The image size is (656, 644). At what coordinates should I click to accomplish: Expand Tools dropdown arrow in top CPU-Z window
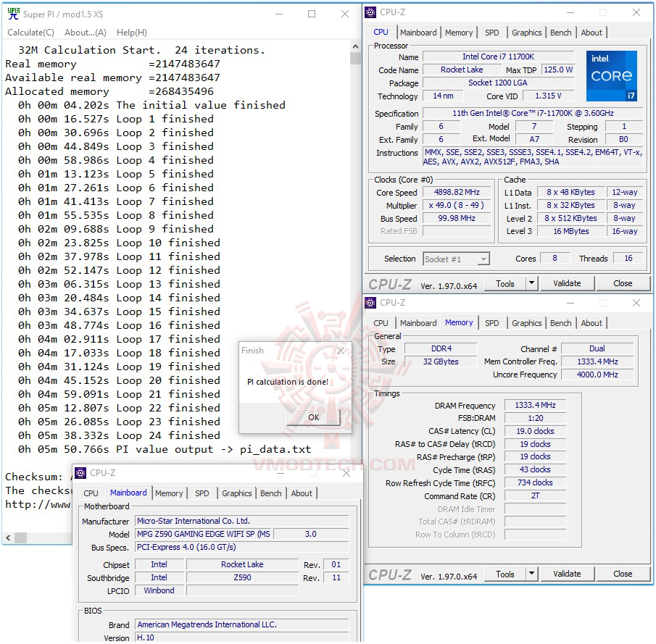pyautogui.click(x=531, y=283)
